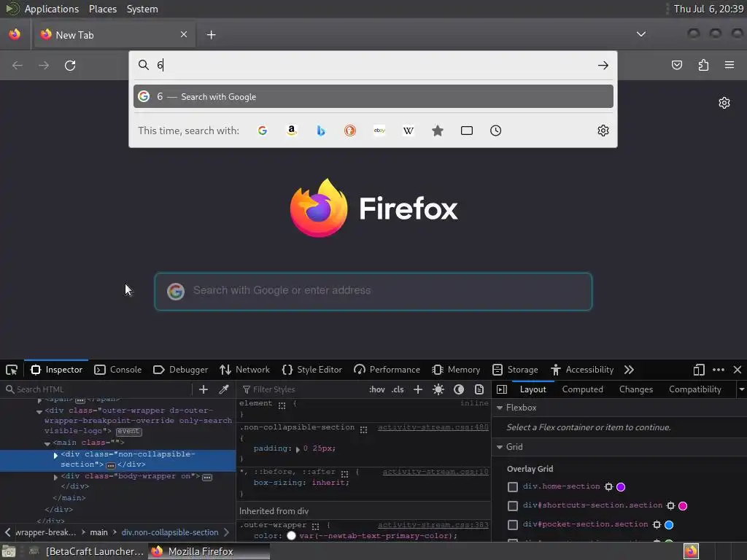Switch to the Console tab
Image resolution: width=747 pixels, height=560 pixels.
pos(117,370)
